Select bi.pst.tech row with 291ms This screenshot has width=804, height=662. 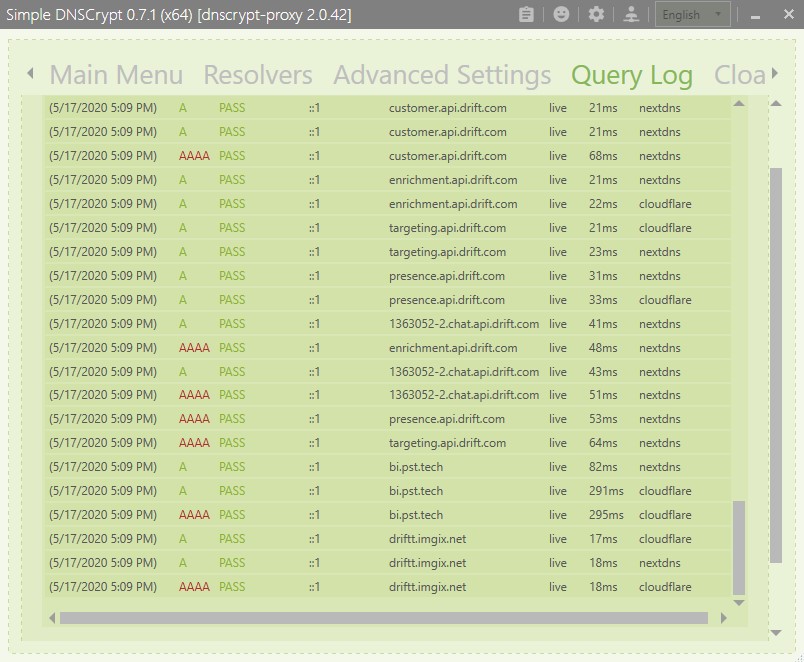[388, 491]
